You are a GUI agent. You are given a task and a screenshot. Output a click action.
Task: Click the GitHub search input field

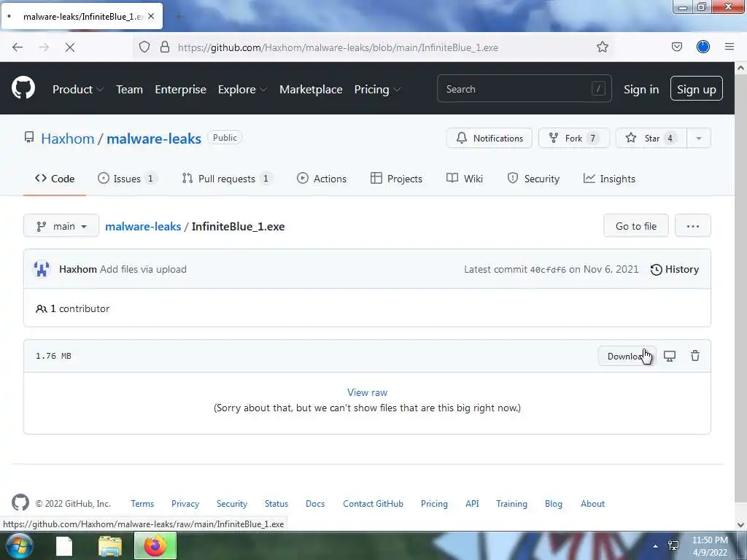(524, 88)
